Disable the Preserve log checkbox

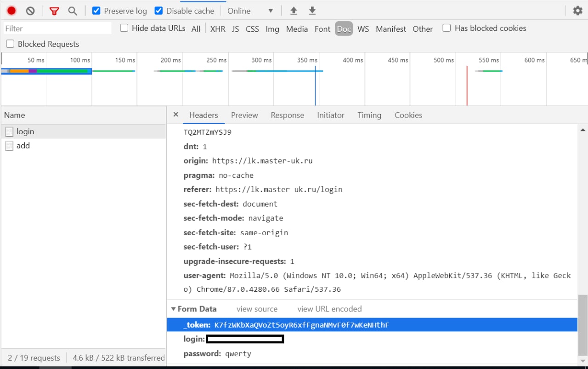(96, 11)
